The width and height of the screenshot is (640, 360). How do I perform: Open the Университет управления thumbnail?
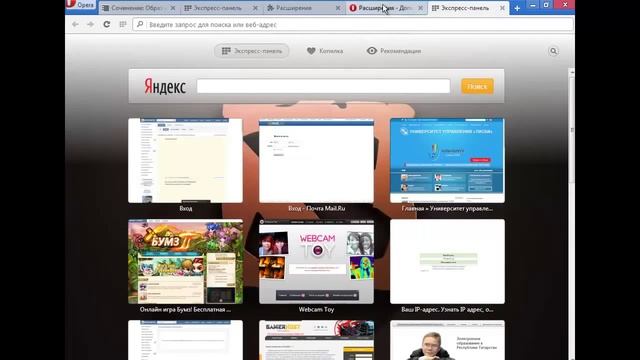pyautogui.click(x=447, y=160)
